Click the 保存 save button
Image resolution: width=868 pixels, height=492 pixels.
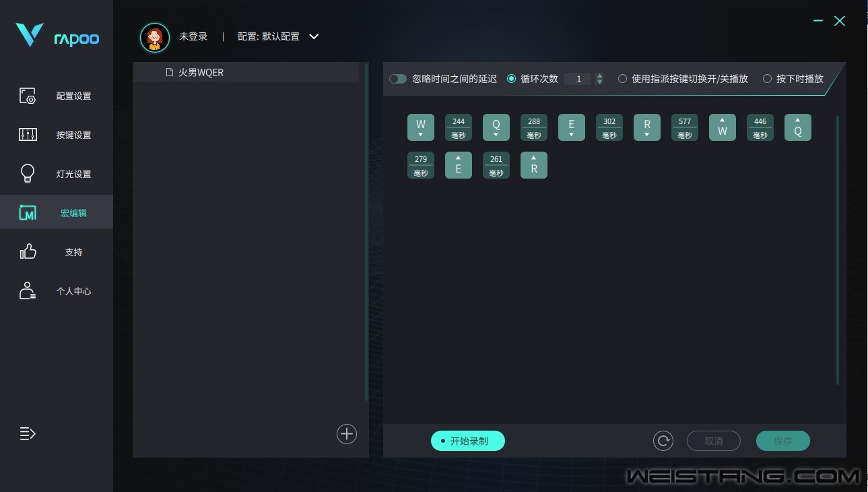(x=782, y=441)
